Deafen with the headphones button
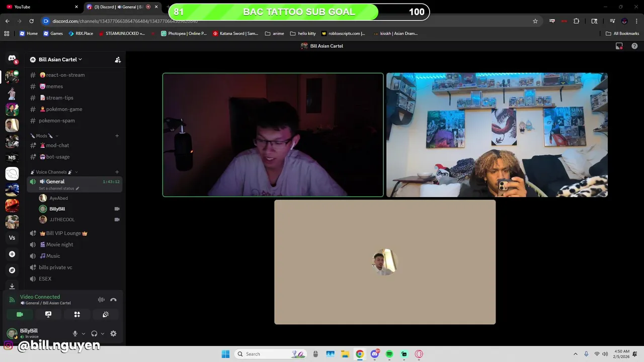Image resolution: width=644 pixels, height=362 pixels. tap(94, 333)
